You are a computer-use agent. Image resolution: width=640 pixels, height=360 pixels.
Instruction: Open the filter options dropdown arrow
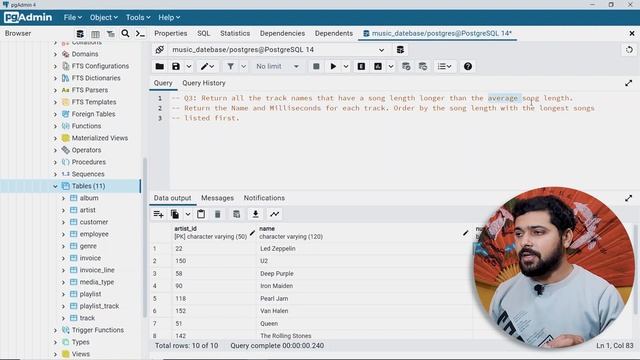tap(243, 66)
